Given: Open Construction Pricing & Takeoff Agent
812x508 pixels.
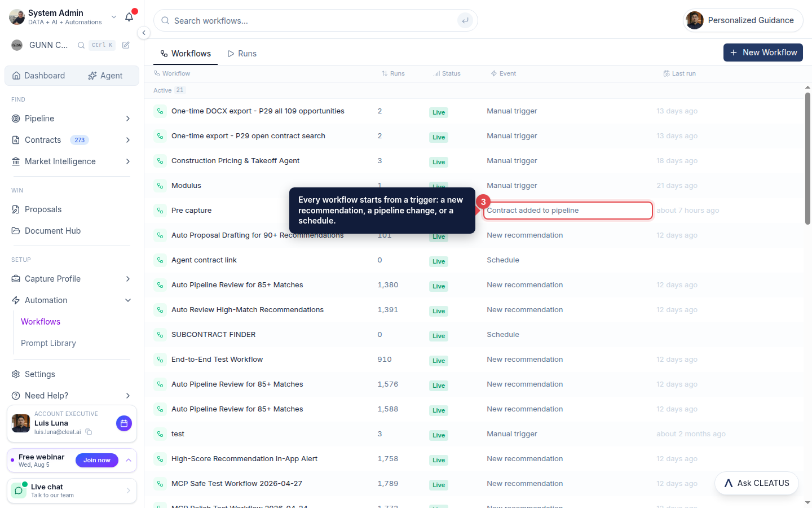Looking at the screenshot, I should [235, 161].
